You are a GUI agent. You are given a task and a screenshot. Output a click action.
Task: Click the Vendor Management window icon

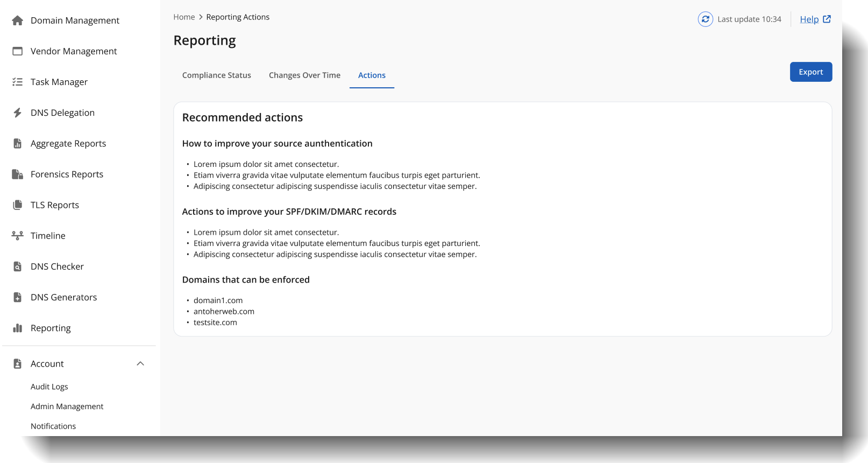tap(18, 51)
